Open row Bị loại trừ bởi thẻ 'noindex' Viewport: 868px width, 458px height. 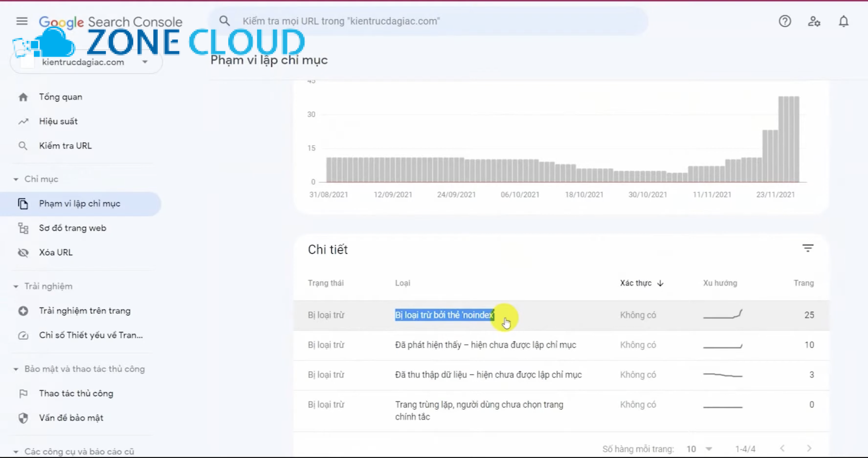pos(561,315)
